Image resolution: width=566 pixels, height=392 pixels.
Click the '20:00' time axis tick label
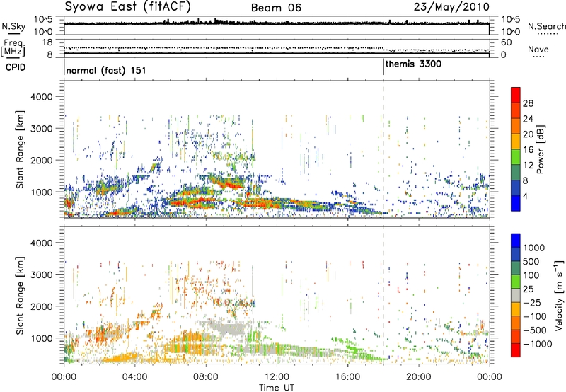(418, 377)
